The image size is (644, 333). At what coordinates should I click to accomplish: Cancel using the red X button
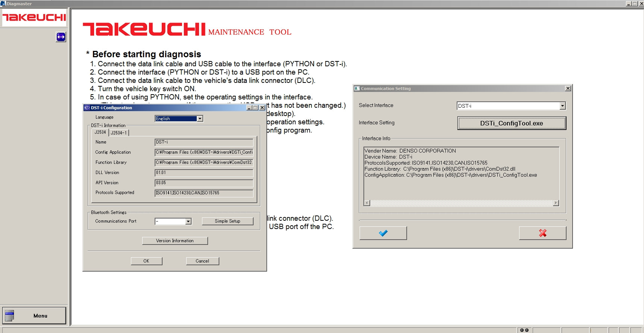pyautogui.click(x=542, y=233)
